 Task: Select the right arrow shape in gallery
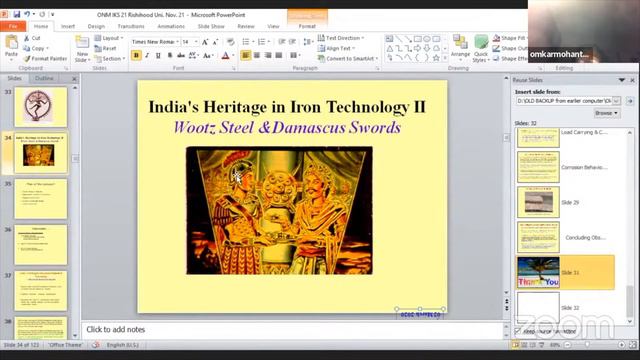[418, 49]
